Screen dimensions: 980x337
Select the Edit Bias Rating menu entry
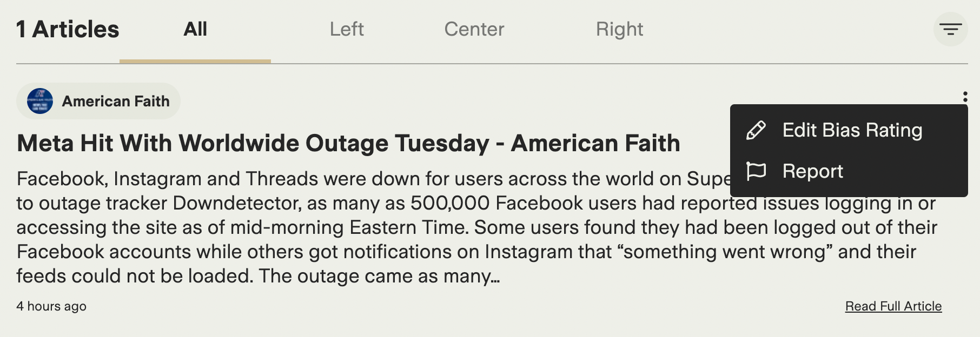852,130
